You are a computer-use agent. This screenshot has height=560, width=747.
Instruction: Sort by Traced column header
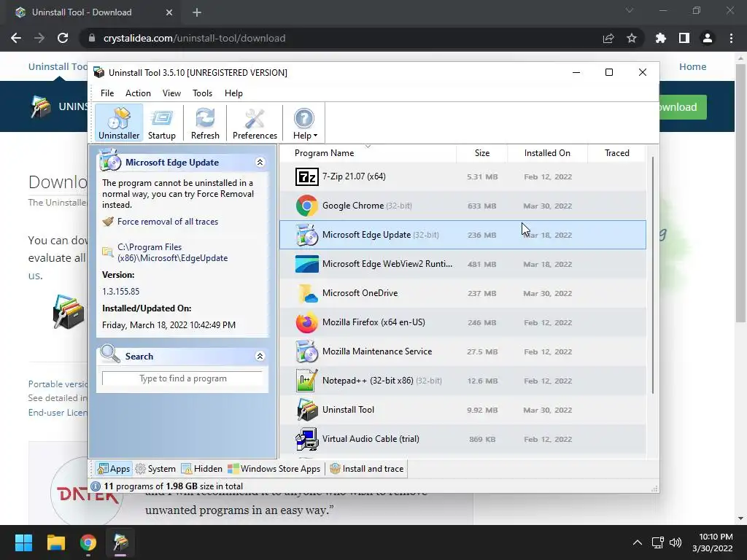tap(617, 153)
